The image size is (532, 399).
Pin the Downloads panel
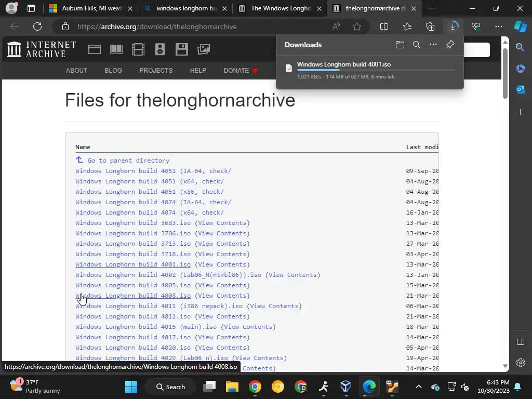tap(450, 45)
